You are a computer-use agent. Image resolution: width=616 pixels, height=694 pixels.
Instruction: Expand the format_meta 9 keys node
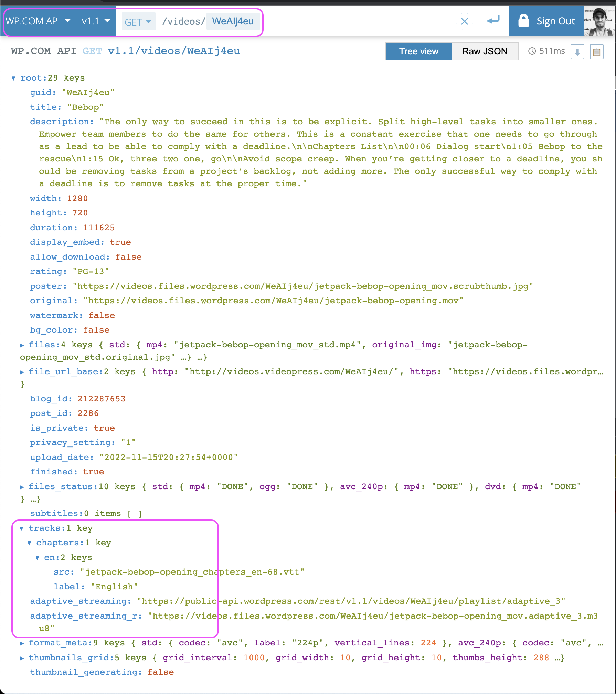click(x=22, y=643)
